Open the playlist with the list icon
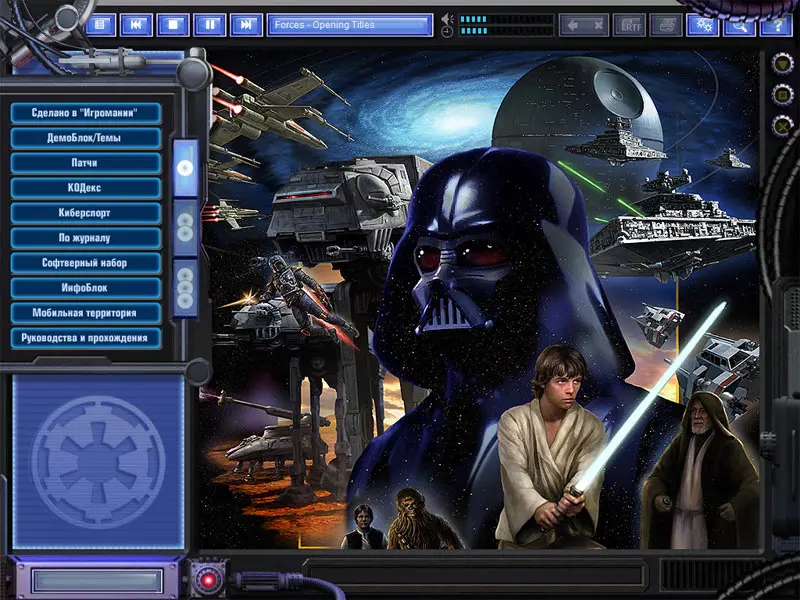 pos(101,24)
